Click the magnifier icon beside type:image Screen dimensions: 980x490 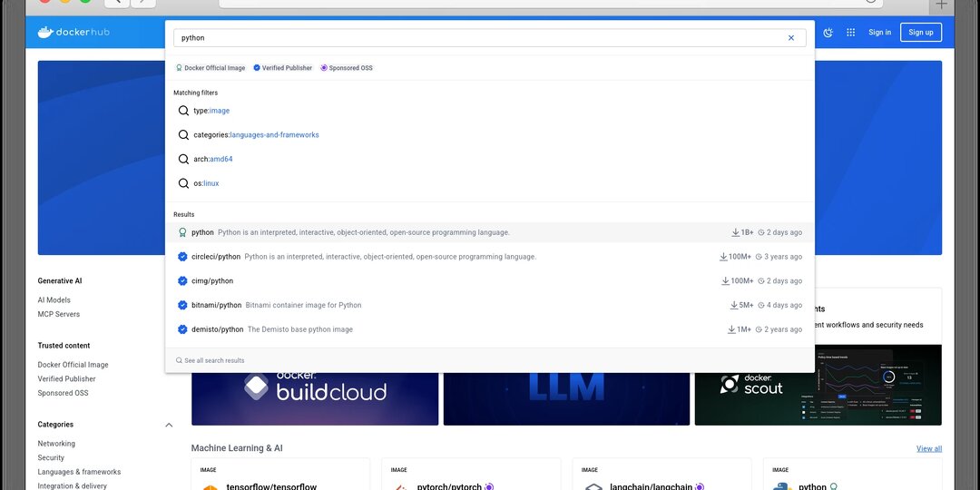tap(183, 111)
